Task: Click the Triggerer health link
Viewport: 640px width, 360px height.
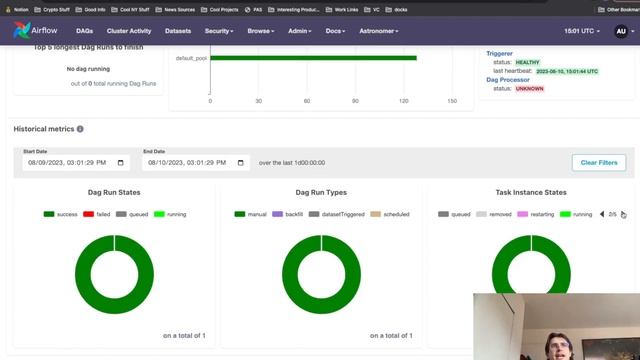Action: pos(499,53)
